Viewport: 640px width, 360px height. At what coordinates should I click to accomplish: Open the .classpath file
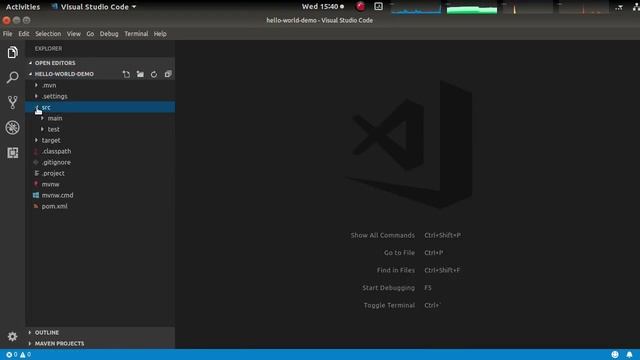(x=100, y=151)
